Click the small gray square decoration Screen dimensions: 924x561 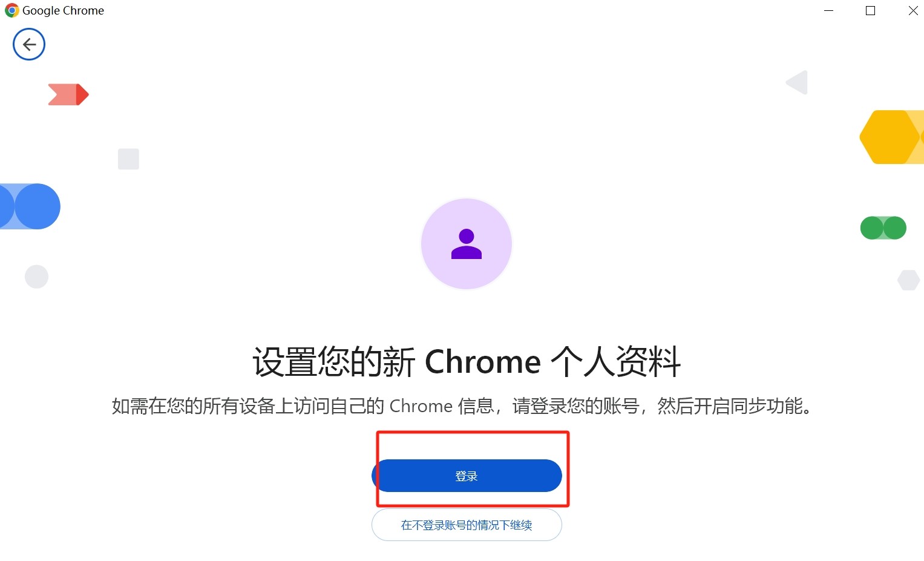coord(128,159)
